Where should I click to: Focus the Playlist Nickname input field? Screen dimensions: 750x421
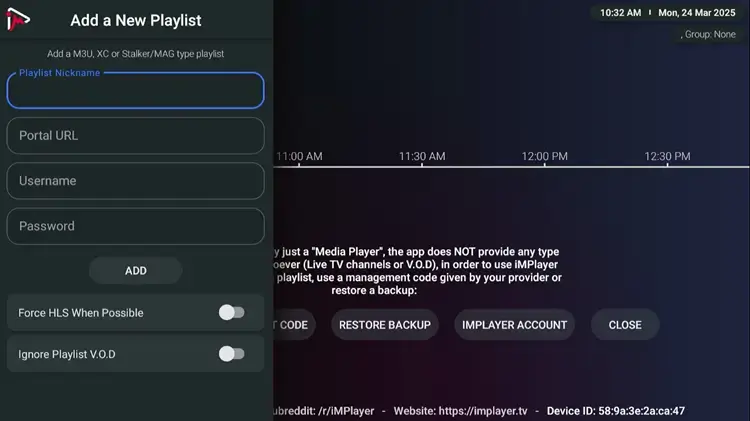tap(135, 90)
